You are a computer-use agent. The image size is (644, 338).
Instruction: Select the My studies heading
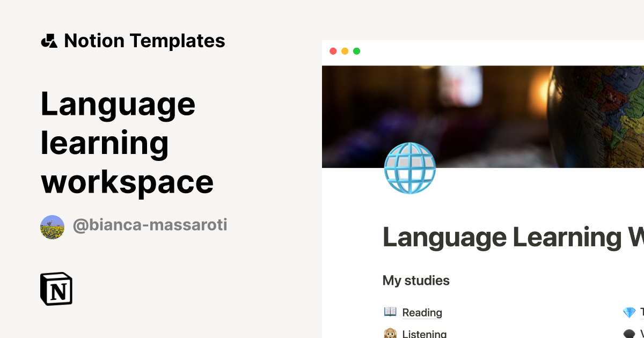pos(416,280)
